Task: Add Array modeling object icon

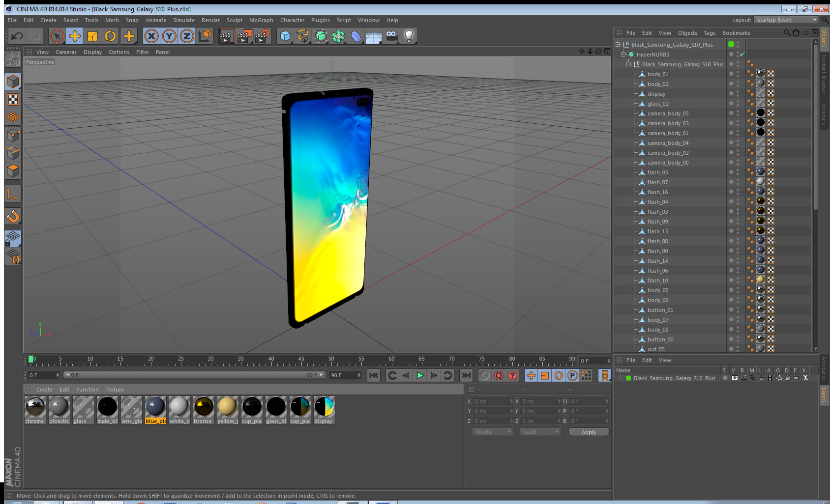Action: point(338,36)
